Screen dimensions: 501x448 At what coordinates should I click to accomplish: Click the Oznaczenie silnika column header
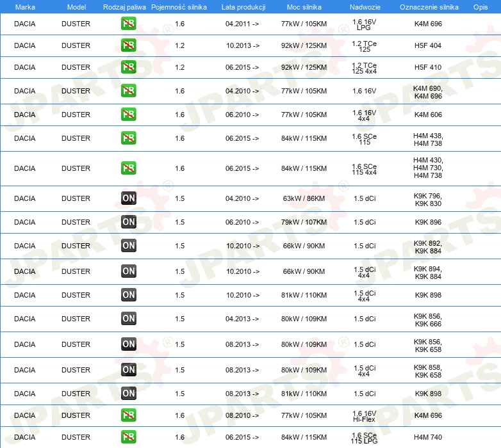point(429,7)
